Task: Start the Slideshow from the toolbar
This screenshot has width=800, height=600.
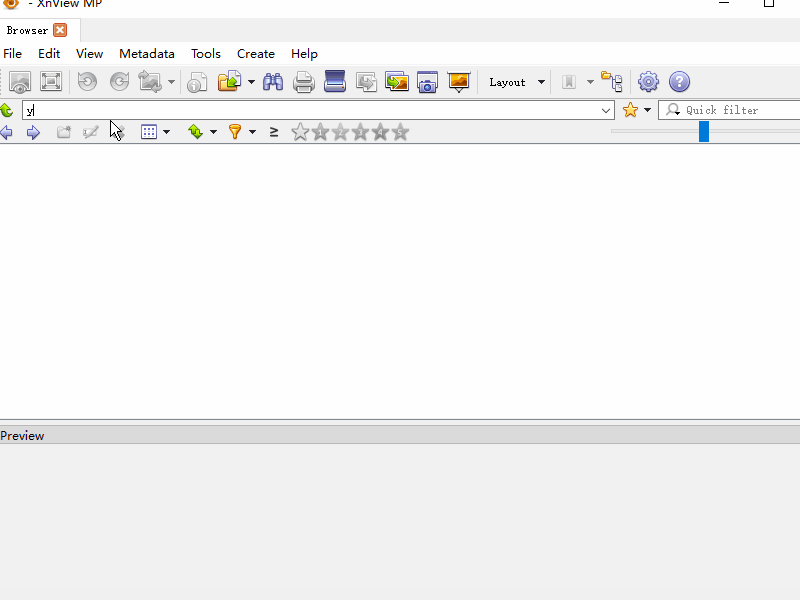Action: point(459,82)
